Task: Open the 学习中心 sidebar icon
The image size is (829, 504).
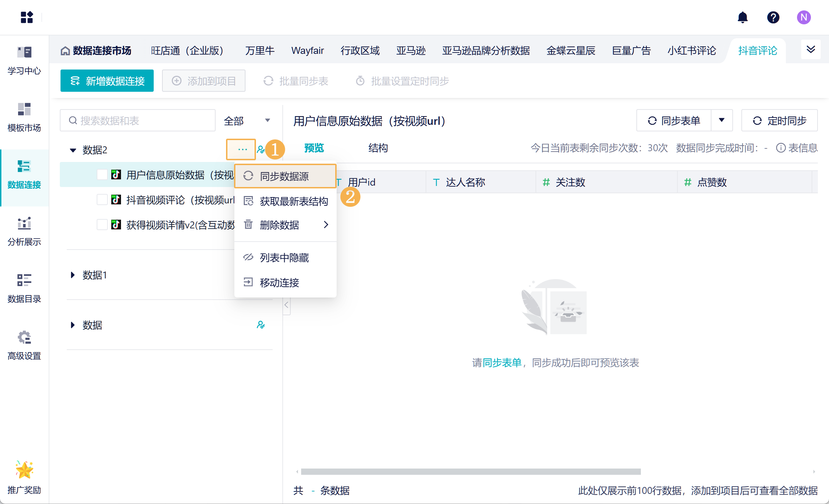Action: tap(24, 53)
